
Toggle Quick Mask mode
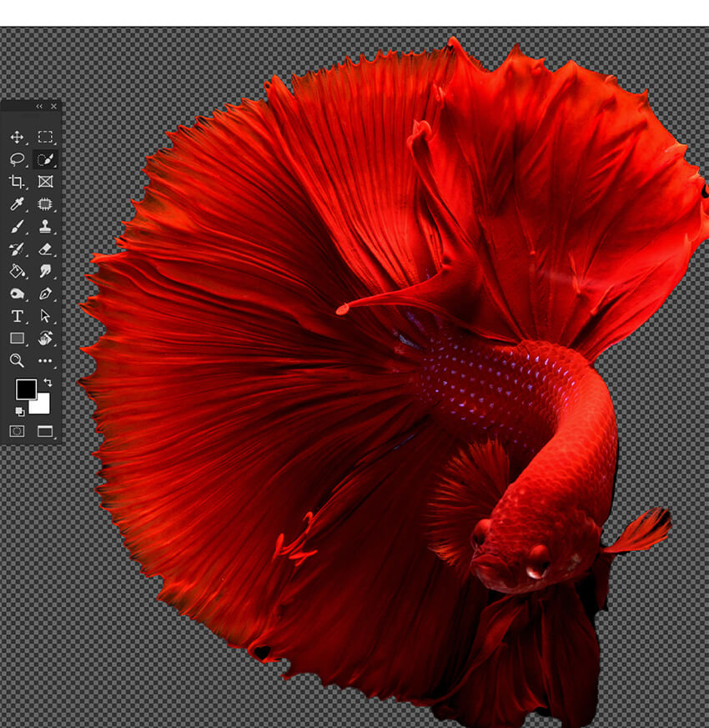tap(17, 431)
